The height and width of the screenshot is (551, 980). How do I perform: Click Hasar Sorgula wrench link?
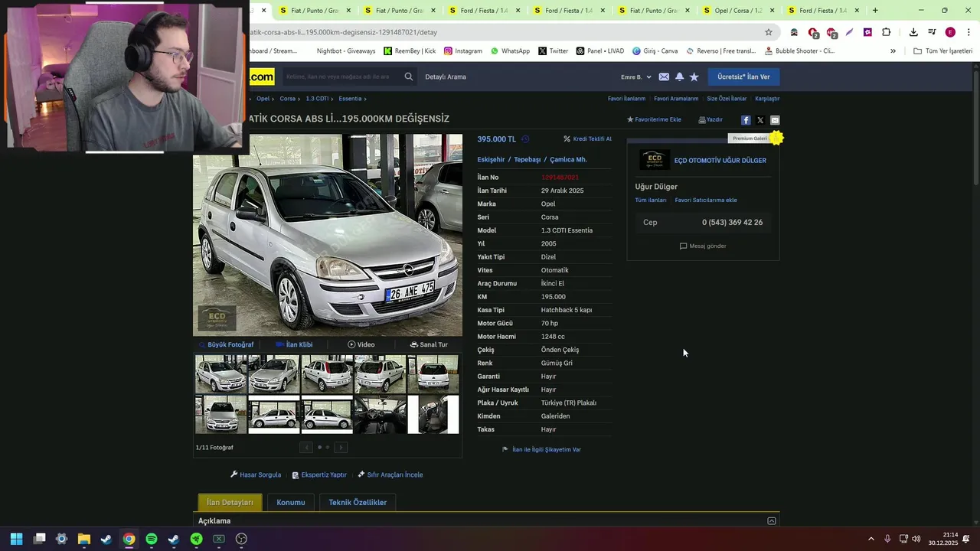[256, 474]
